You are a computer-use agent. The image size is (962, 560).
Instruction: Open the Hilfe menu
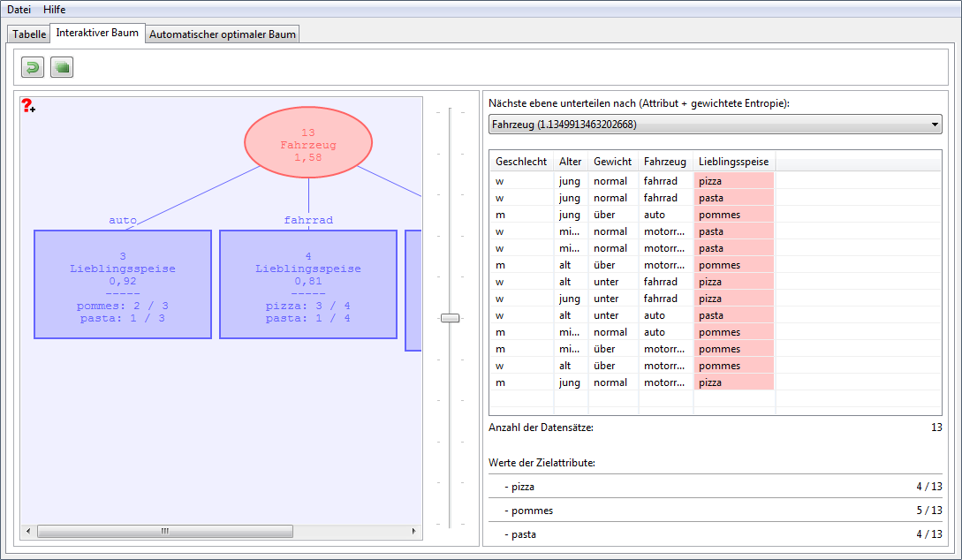tap(54, 9)
